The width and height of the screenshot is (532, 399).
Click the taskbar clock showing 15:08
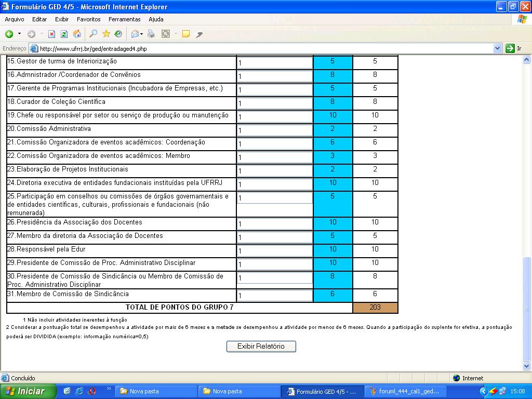tap(518, 392)
